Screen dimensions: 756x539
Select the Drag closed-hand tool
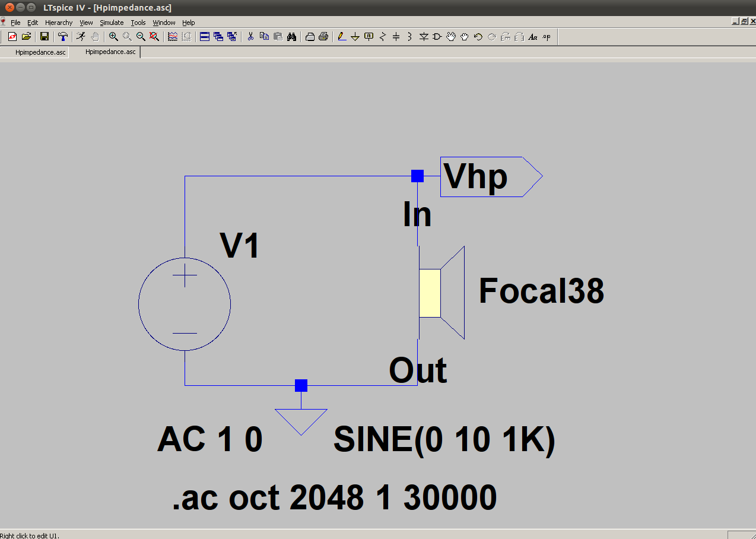(465, 37)
